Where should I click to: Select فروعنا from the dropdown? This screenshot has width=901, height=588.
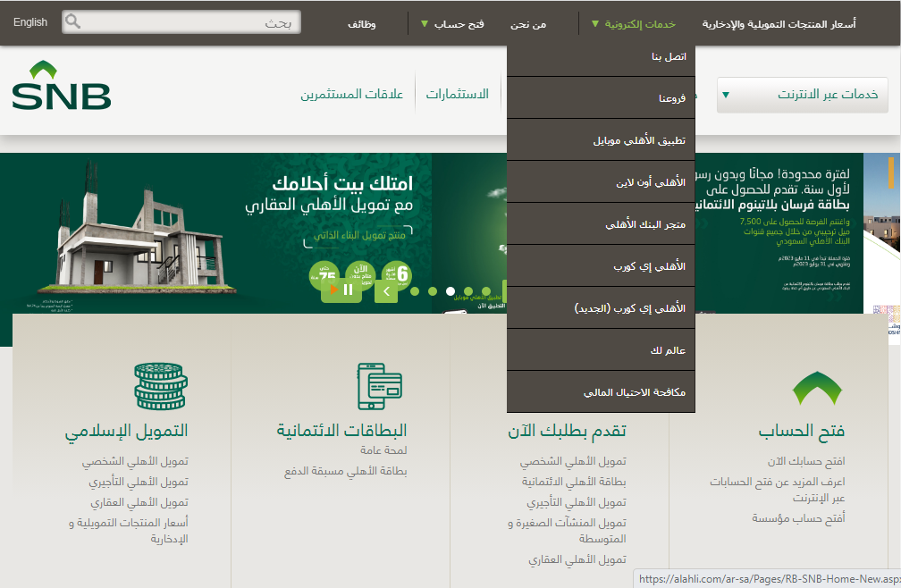601,98
